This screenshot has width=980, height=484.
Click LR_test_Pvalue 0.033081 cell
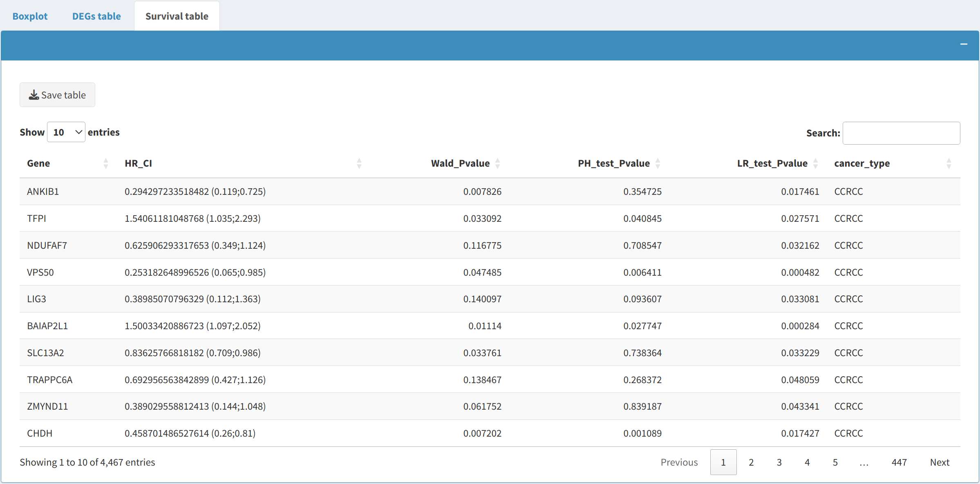pyautogui.click(x=800, y=299)
